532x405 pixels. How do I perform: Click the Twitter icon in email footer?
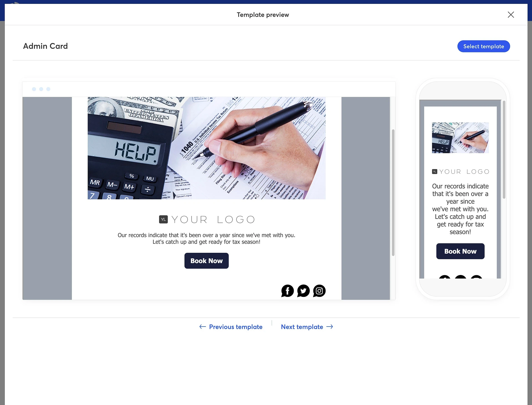pos(303,291)
